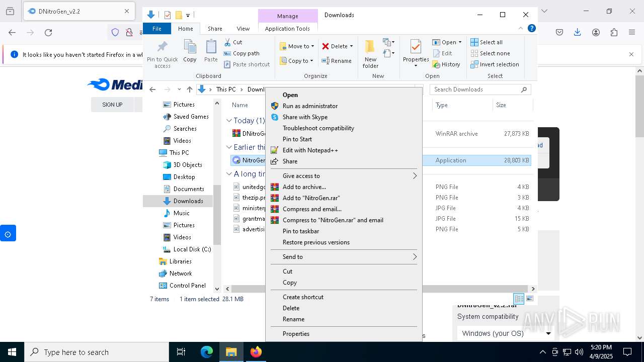Expand the Open button dropdown
644x362 pixels.
460,42
